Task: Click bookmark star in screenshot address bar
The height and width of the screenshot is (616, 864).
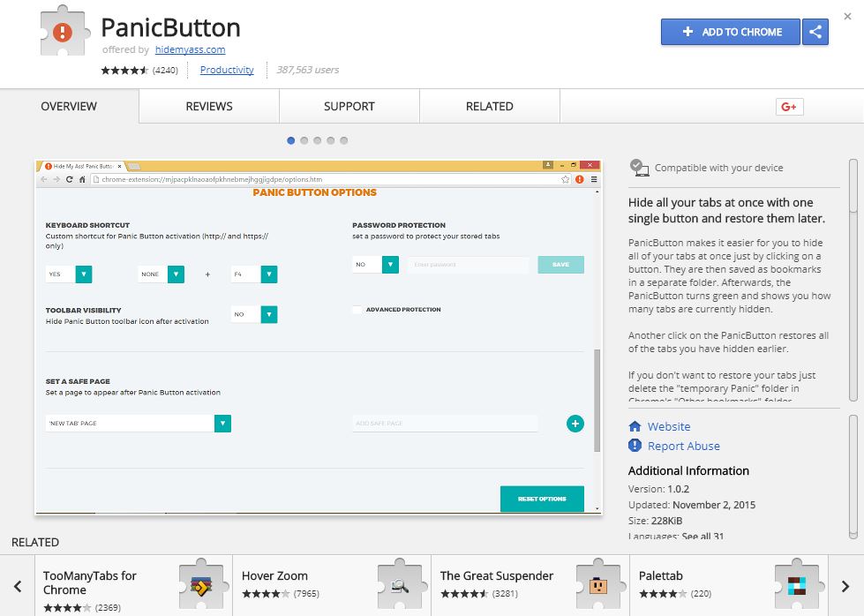Action: (565, 179)
